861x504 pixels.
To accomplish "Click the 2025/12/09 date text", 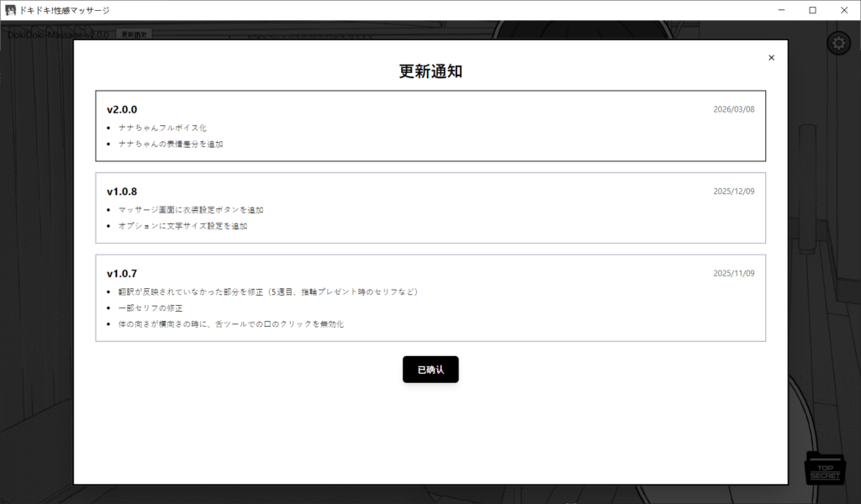I will pos(733,192).
